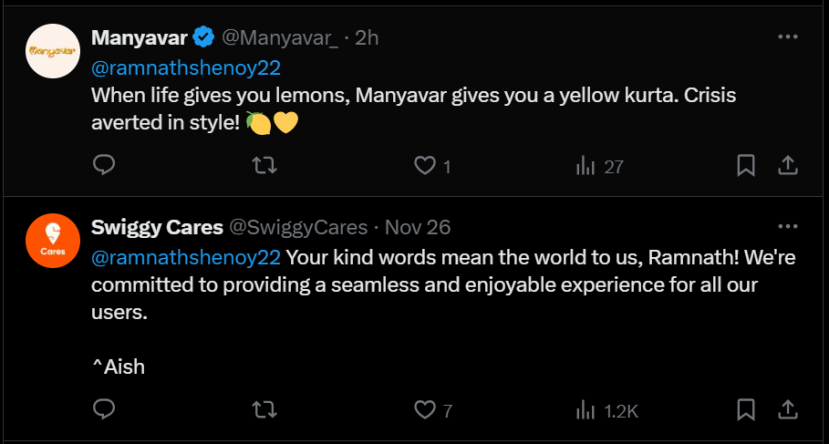Open Swiggy Cares profile avatar
The width and height of the screenshot is (829, 444).
(53, 242)
